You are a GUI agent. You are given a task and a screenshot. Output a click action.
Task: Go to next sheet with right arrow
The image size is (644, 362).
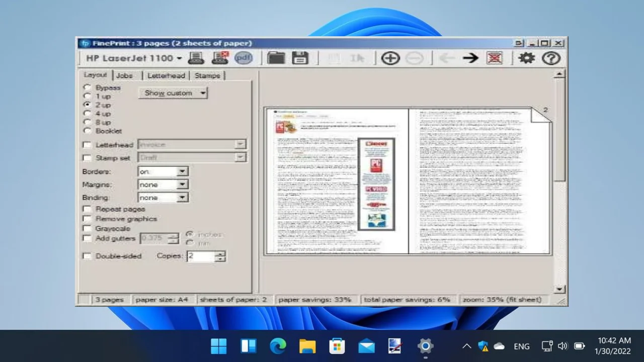470,58
